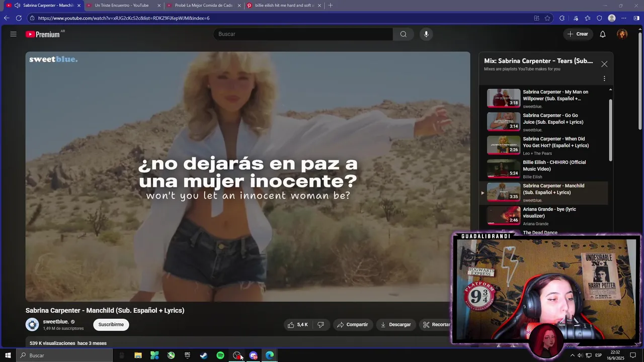Open the Windows Start menu
This screenshot has width=644, height=362.
(x=8, y=355)
